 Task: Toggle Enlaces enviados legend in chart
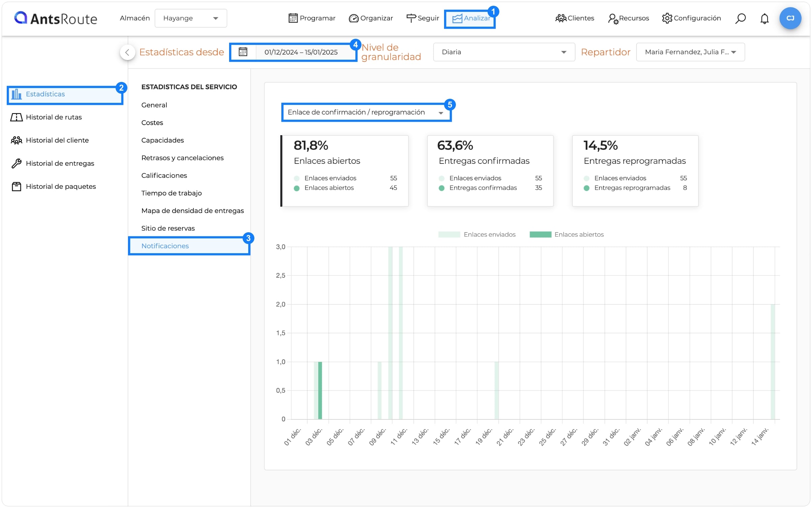(477, 235)
